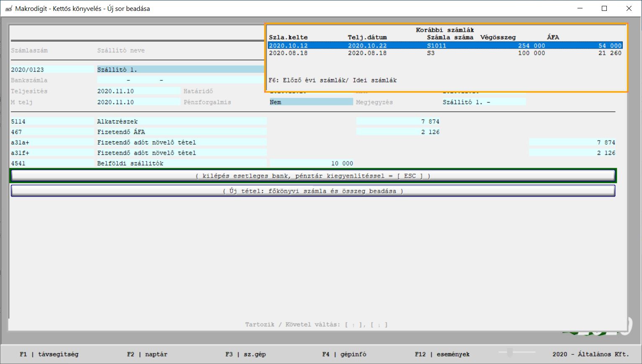Select account code 4541 row

pyautogui.click(x=52, y=163)
